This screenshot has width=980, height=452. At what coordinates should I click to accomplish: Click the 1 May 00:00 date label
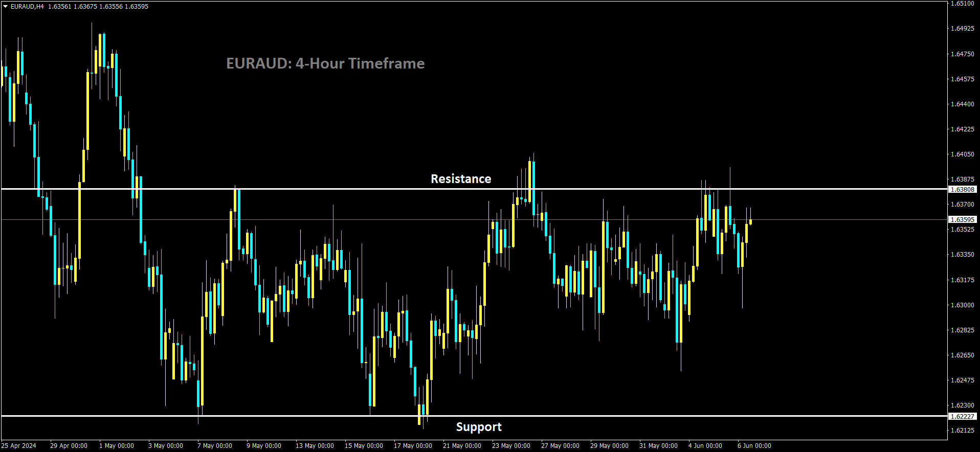coord(117,446)
